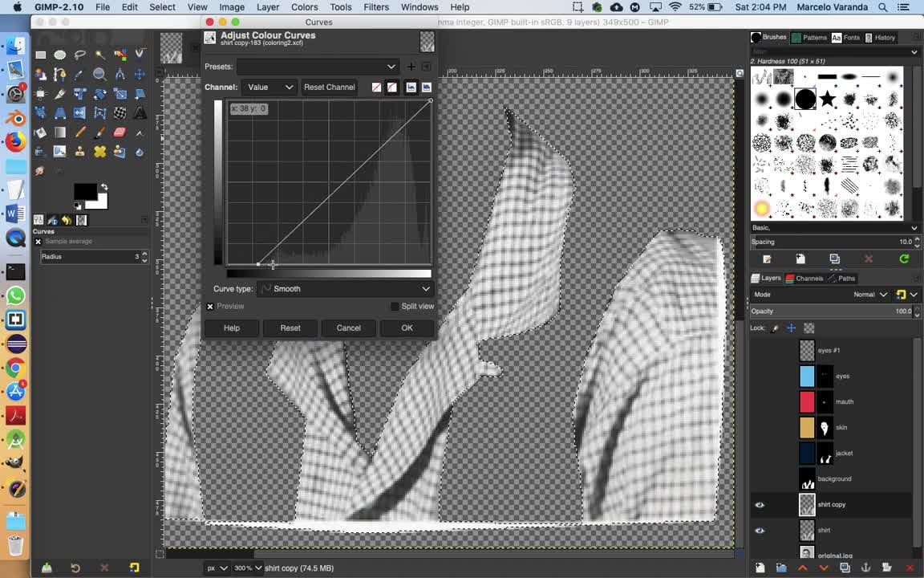Select the Fuzzy Select magic wand tool
This screenshot has width=924, height=578.
point(100,55)
